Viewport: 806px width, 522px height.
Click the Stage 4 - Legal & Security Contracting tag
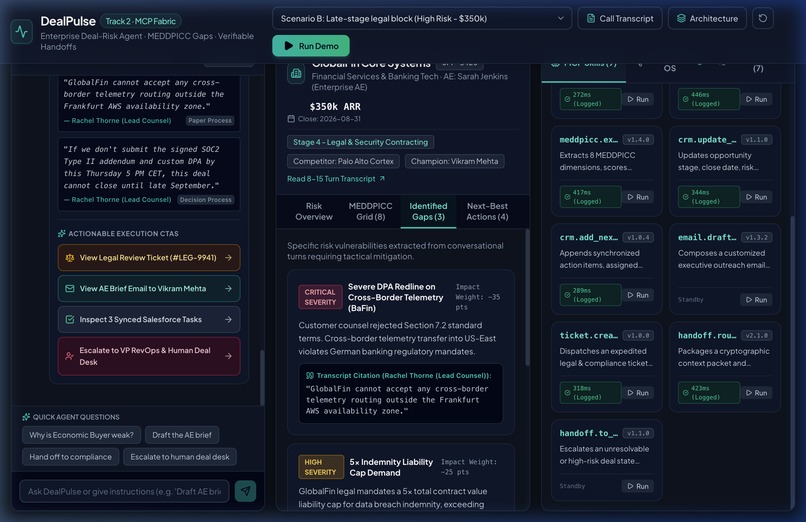point(360,142)
